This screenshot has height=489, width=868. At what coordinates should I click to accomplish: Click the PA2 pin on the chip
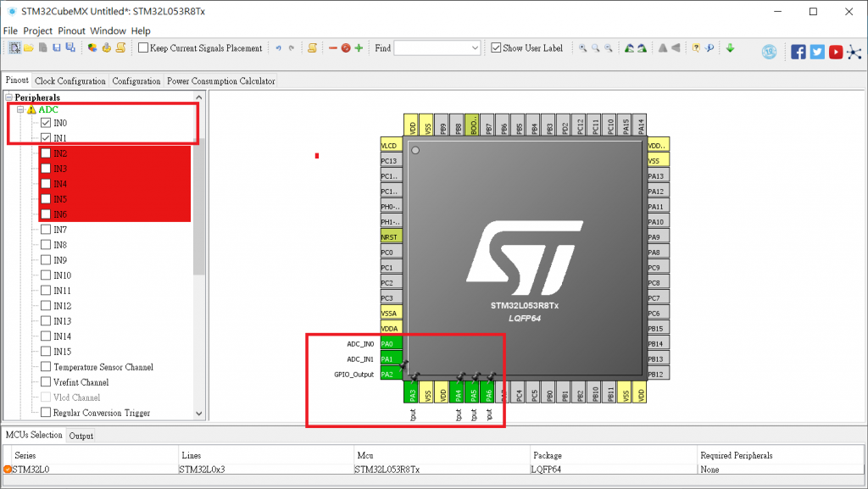pos(392,374)
